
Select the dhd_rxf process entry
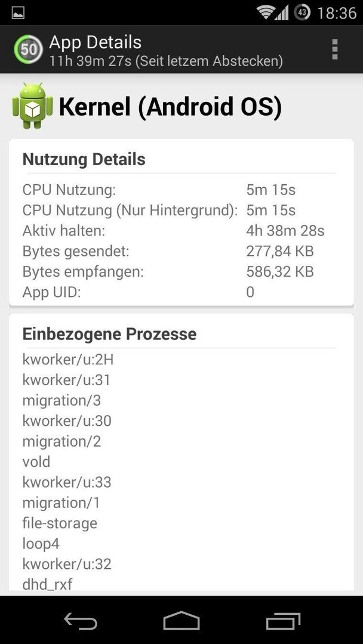pyautogui.click(x=48, y=584)
